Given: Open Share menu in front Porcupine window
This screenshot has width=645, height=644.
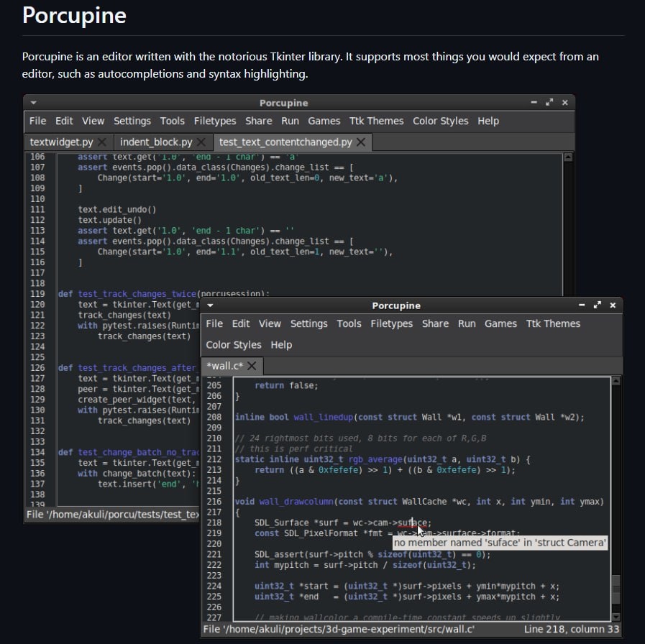Looking at the screenshot, I should (x=435, y=323).
